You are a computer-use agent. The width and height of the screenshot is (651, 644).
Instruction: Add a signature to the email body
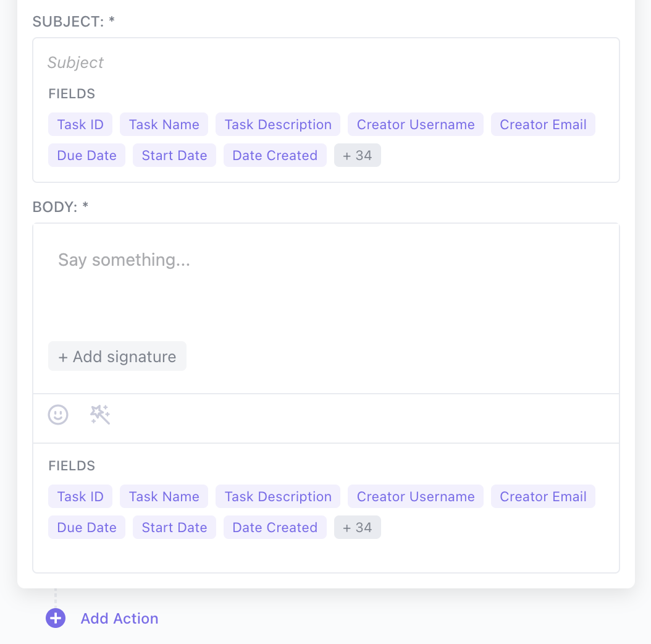tap(117, 356)
